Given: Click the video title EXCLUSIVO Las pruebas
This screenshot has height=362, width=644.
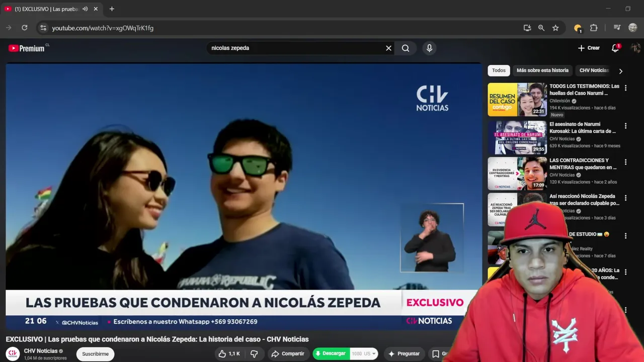Looking at the screenshot, I should point(157,339).
